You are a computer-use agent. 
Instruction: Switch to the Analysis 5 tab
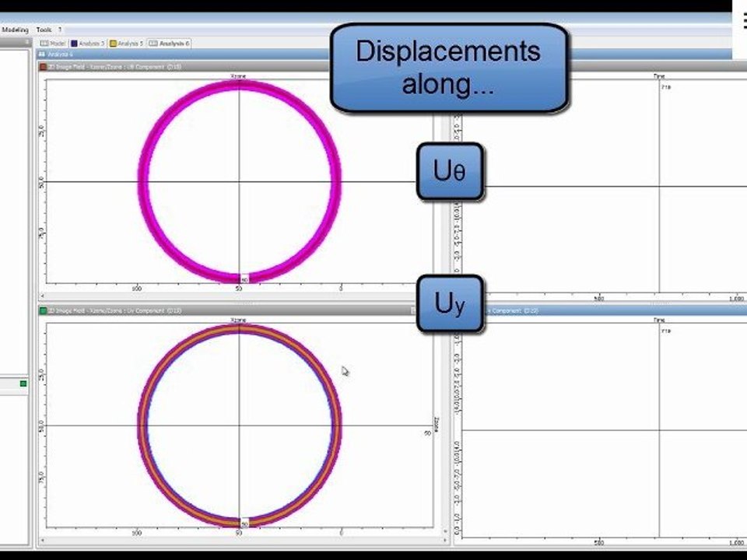pos(126,44)
